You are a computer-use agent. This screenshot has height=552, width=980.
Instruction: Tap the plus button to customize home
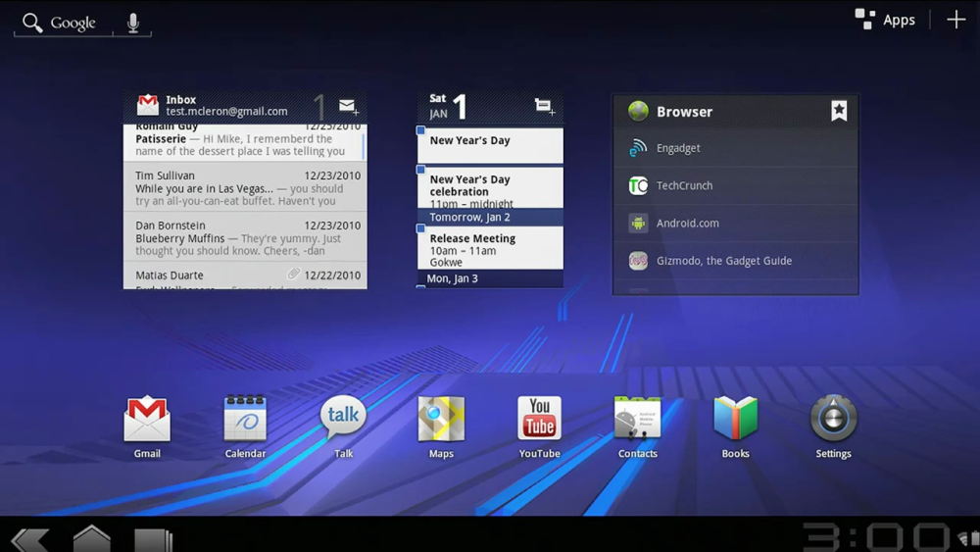(955, 20)
